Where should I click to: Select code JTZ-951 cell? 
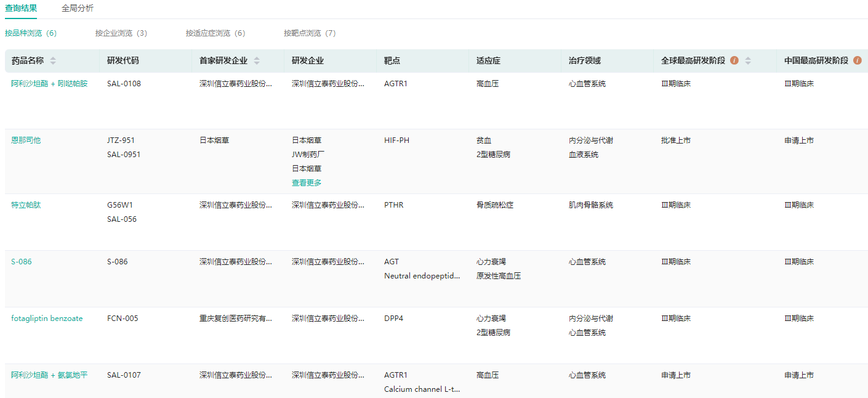121,140
